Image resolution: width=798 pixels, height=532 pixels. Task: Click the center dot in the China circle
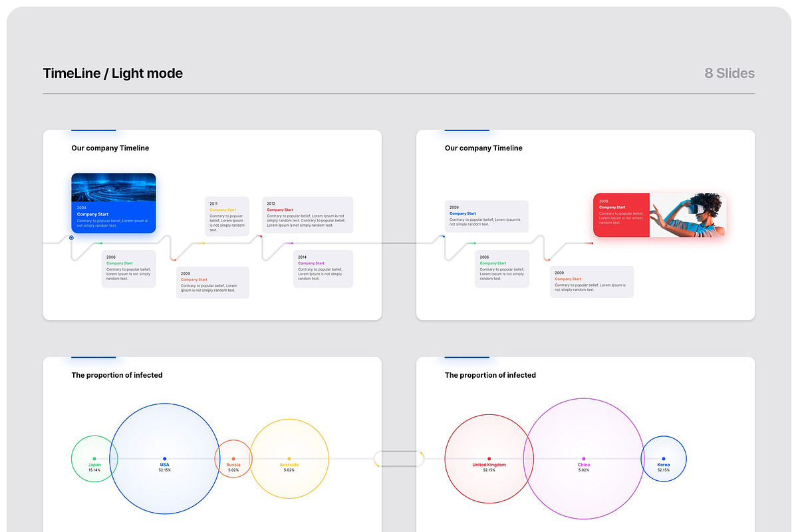pyautogui.click(x=583, y=458)
